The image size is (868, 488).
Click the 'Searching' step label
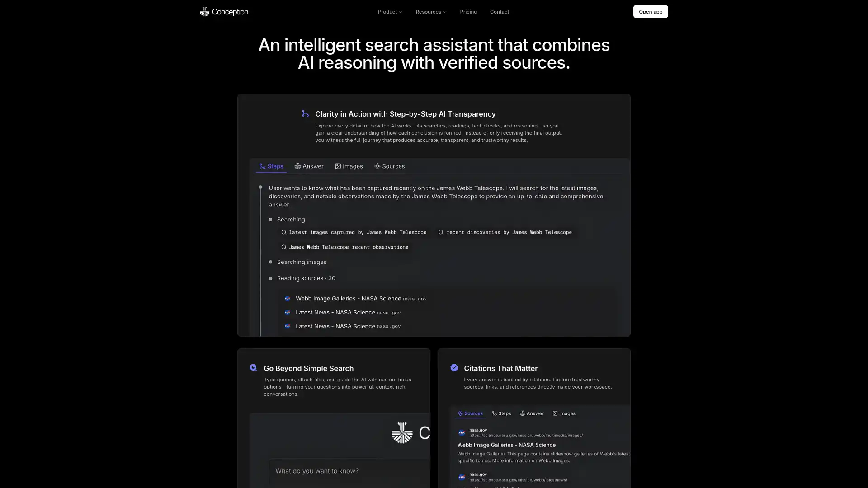pyautogui.click(x=291, y=220)
